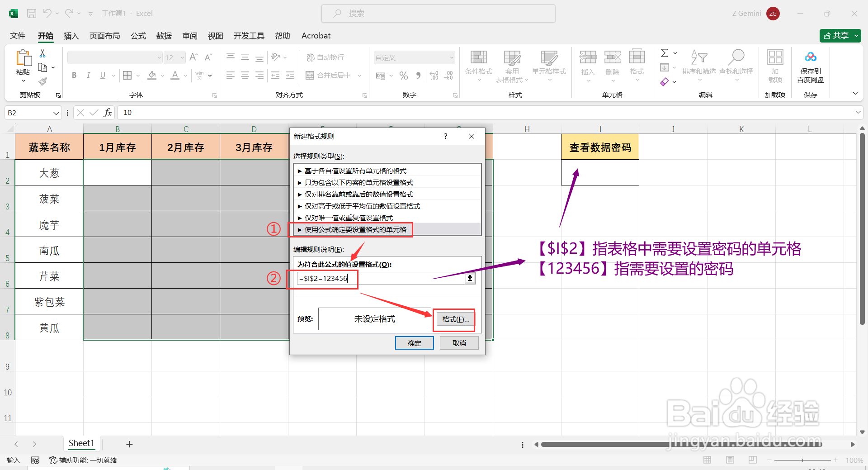
Task: Toggle Italic formatting
Action: tap(89, 75)
